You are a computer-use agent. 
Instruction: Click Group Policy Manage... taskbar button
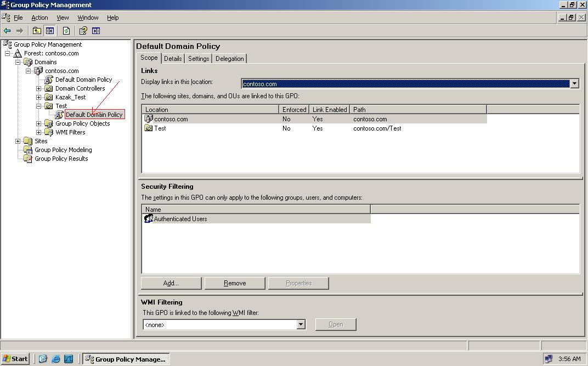[126, 359]
